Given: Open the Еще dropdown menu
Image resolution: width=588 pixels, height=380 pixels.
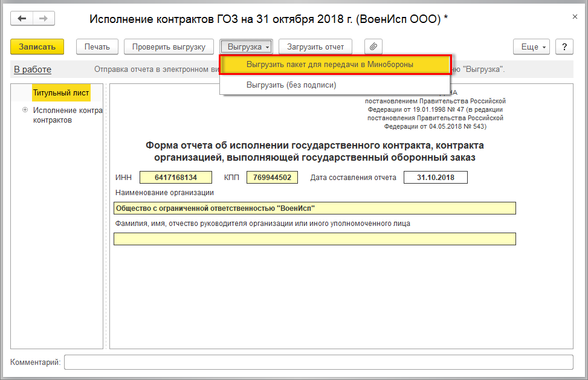Looking at the screenshot, I should click(531, 47).
